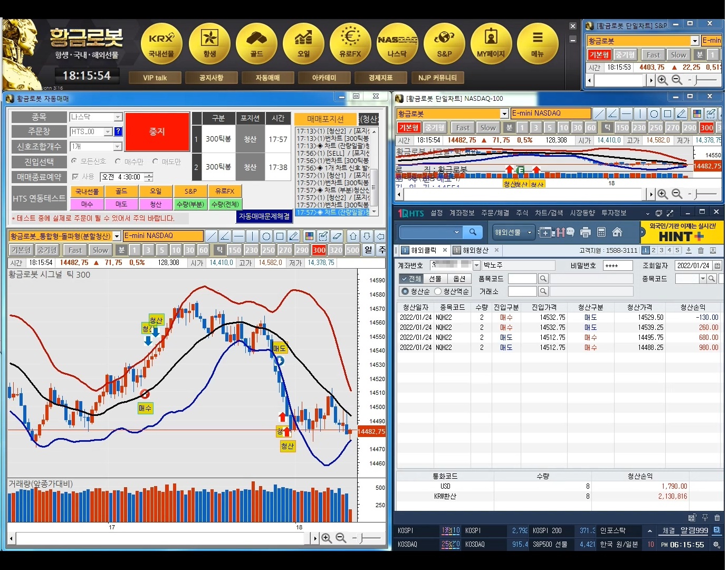
Task: Open the KRX 국내선물 gold button
Action: coord(162,44)
